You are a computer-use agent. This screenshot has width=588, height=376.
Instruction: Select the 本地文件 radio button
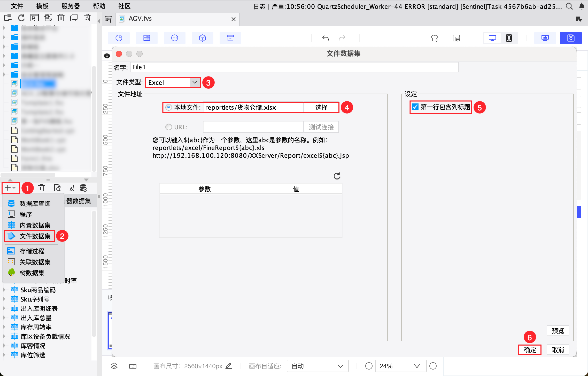click(168, 107)
